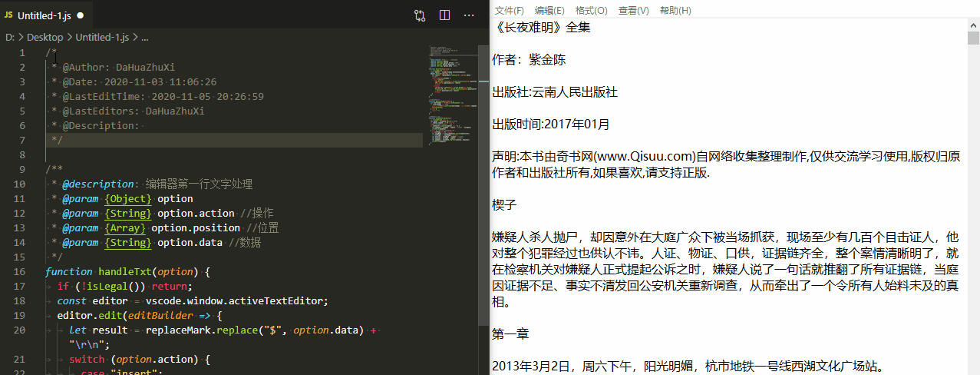
Task: Click the Notepad vertical scrollbar thumb
Action: (x=973, y=38)
